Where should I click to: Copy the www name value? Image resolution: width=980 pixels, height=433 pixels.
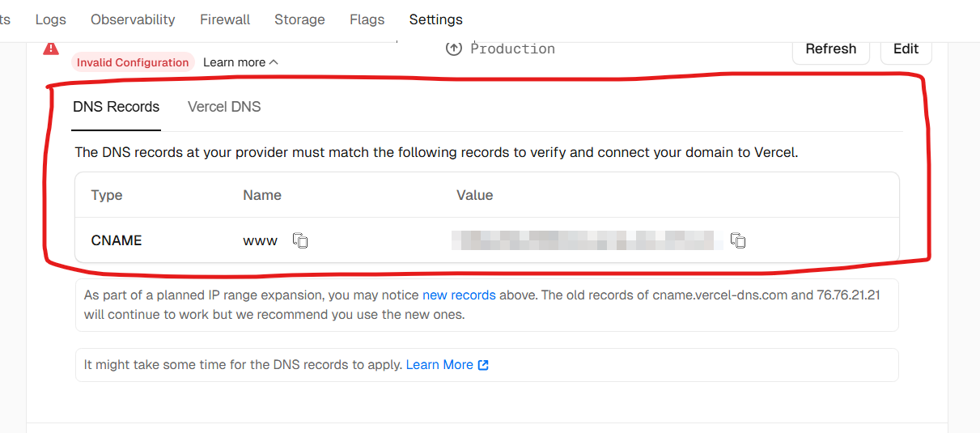(300, 240)
